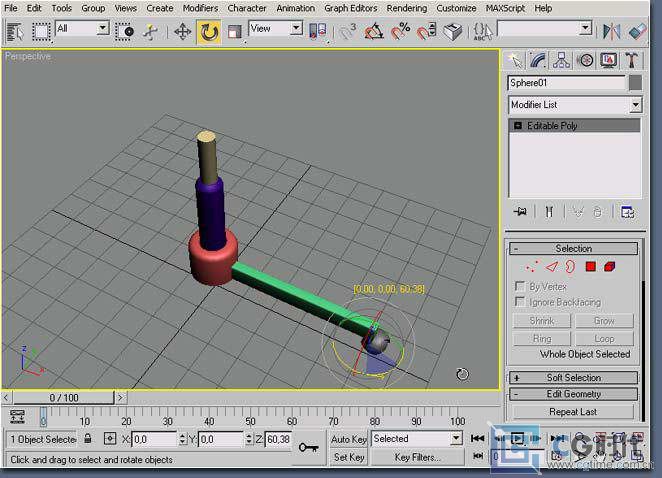Toggle Window/Crossing selection mode icon

coord(125,32)
